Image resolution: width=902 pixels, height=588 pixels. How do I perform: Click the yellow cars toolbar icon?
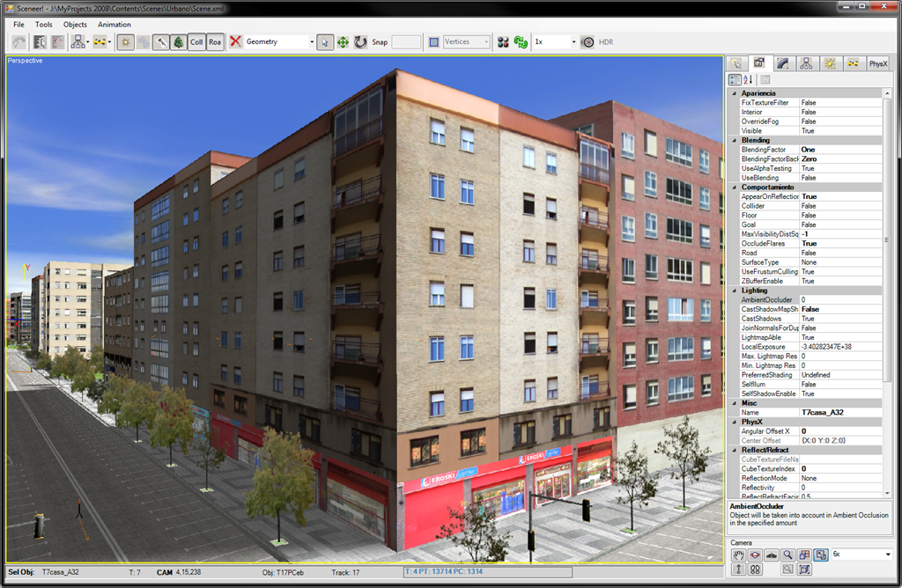(x=100, y=42)
